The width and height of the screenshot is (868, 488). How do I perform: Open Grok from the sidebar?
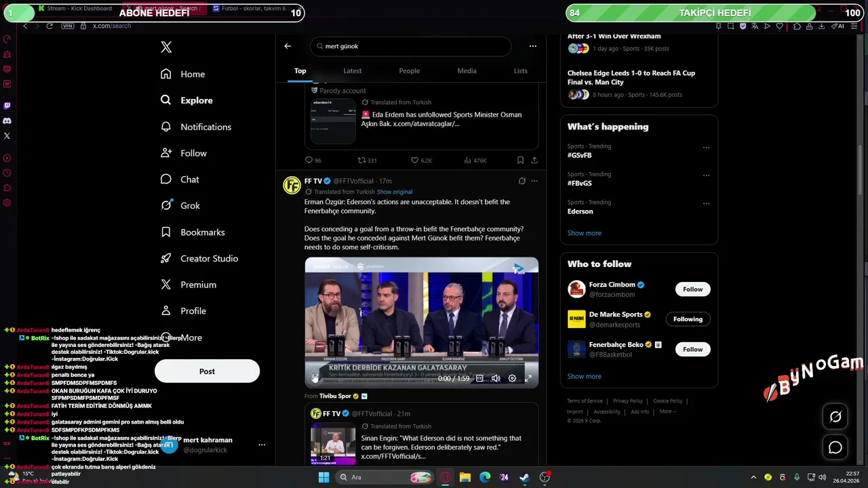click(x=181, y=205)
